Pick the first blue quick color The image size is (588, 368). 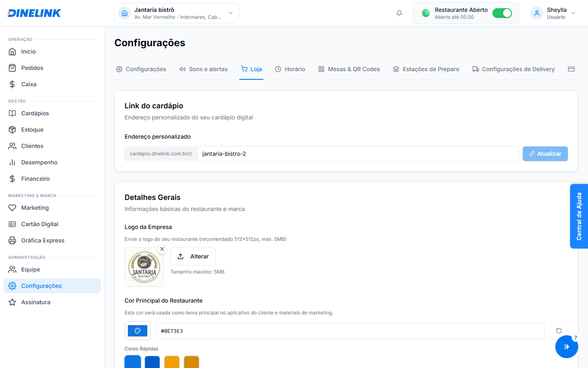[133, 362]
